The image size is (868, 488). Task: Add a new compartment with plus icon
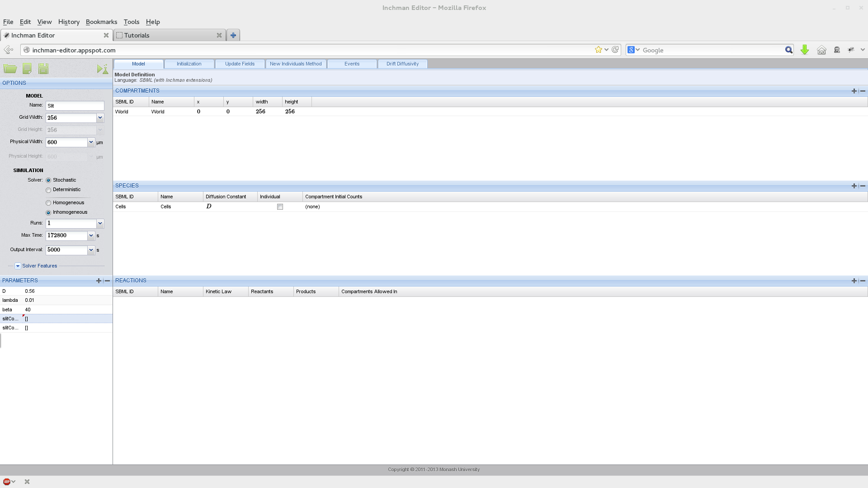pyautogui.click(x=854, y=91)
